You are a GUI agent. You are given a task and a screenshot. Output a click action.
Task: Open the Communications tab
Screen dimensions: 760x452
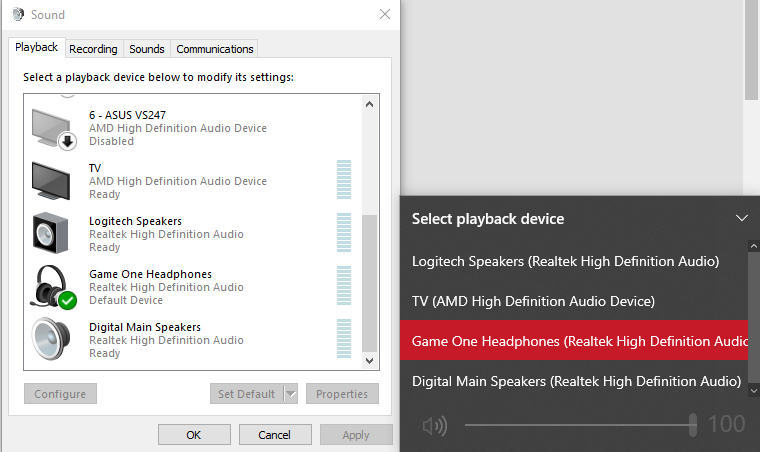coord(214,49)
